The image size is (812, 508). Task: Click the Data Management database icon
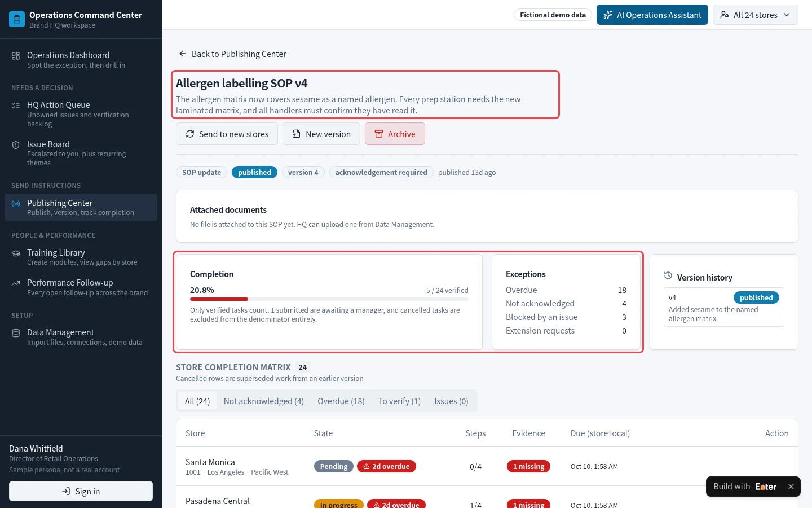click(16, 332)
